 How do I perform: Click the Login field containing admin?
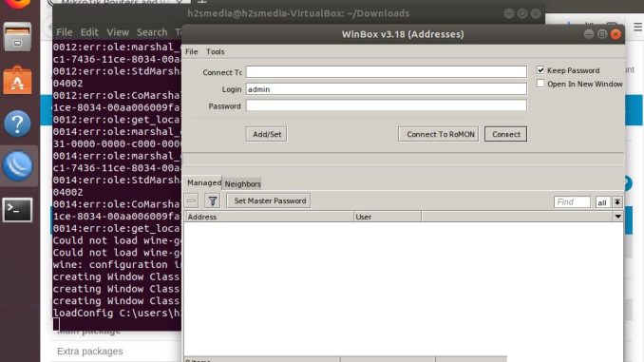pyautogui.click(x=386, y=88)
